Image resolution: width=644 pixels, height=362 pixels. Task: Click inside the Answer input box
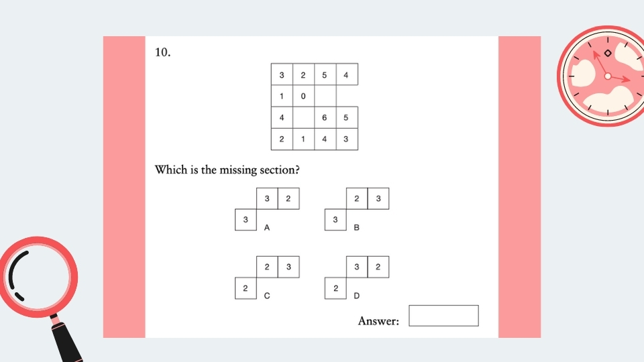[x=443, y=316]
